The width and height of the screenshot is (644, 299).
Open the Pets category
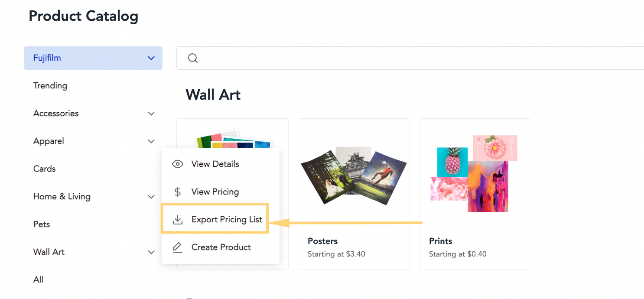click(42, 224)
